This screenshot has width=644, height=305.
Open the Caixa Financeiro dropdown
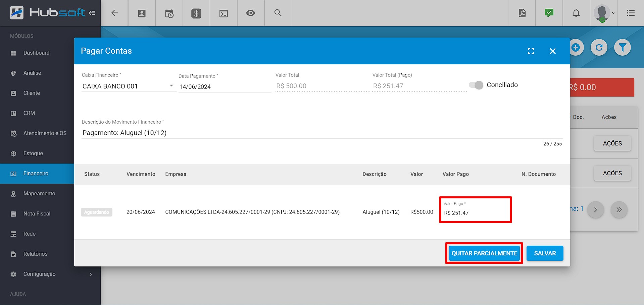click(128, 86)
